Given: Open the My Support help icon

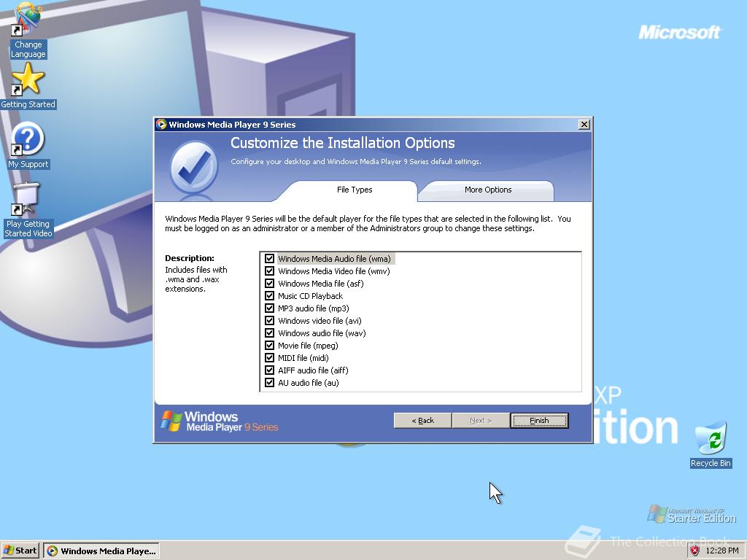Looking at the screenshot, I should pos(28,145).
